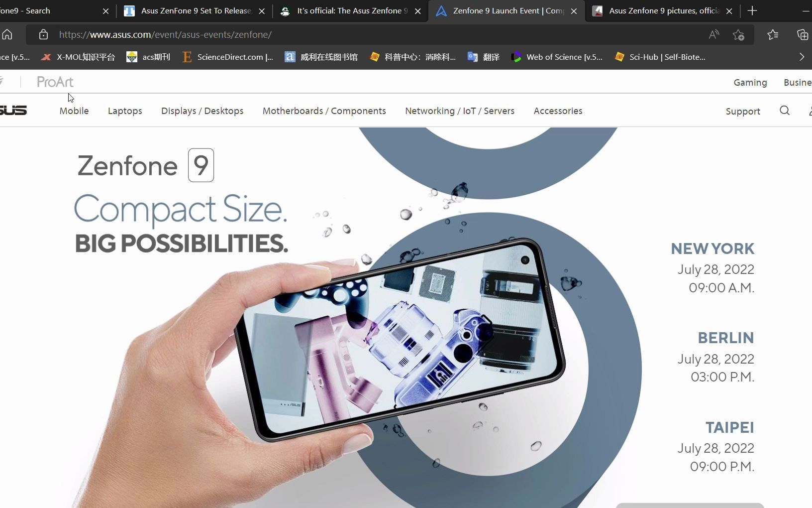Screen dimensions: 812x508
Task: Click the TAIPEI event heading
Action: 729,427
